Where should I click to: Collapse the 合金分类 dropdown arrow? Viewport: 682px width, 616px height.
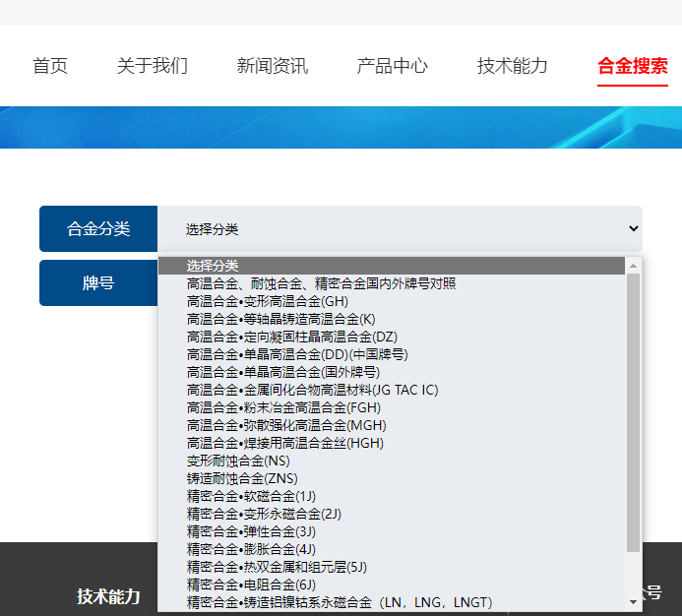633,228
